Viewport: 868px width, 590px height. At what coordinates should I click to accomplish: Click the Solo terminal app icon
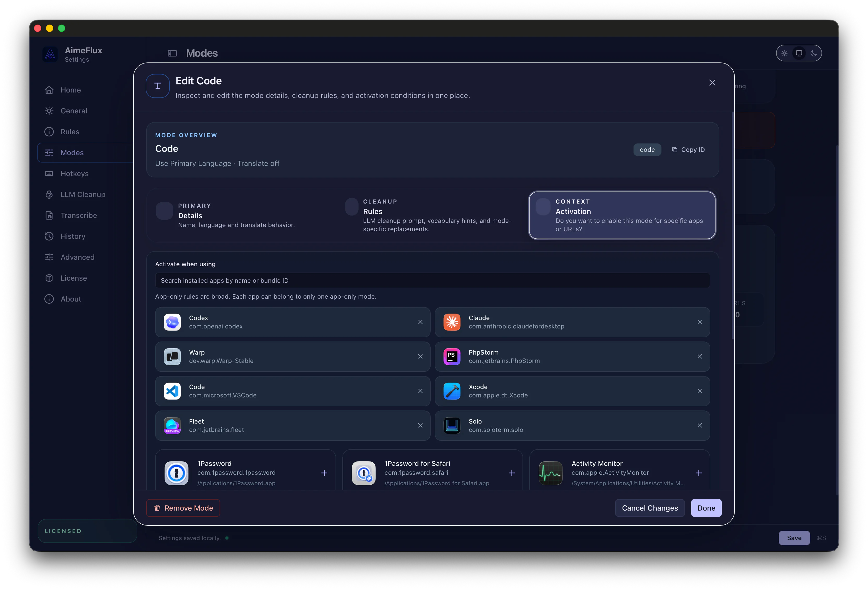pos(452,425)
